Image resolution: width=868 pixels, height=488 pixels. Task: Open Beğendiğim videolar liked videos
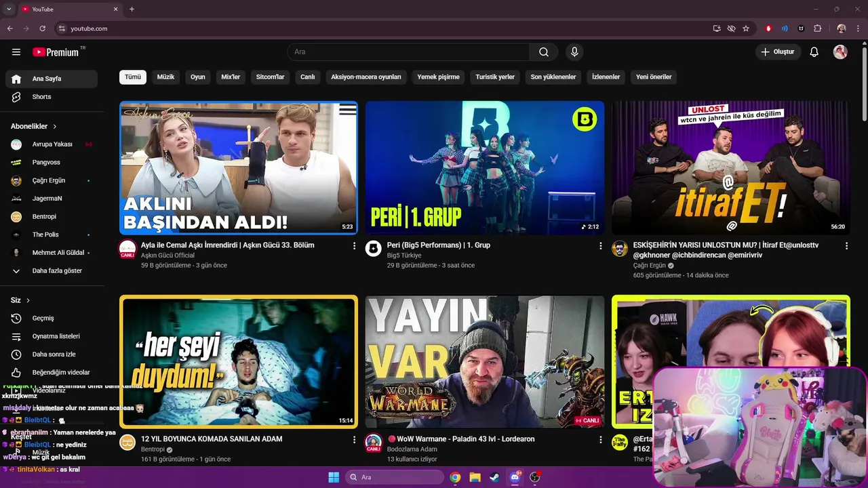point(52,372)
